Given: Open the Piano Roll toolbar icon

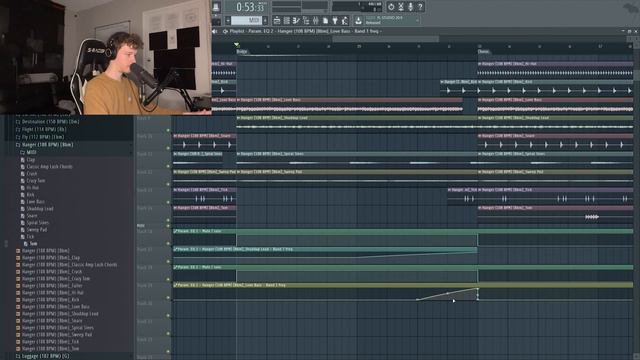Looking at the screenshot, I should (x=296, y=20).
